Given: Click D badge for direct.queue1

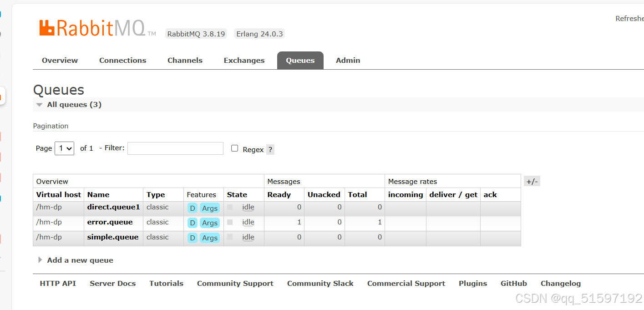Looking at the screenshot, I should coord(193,208).
